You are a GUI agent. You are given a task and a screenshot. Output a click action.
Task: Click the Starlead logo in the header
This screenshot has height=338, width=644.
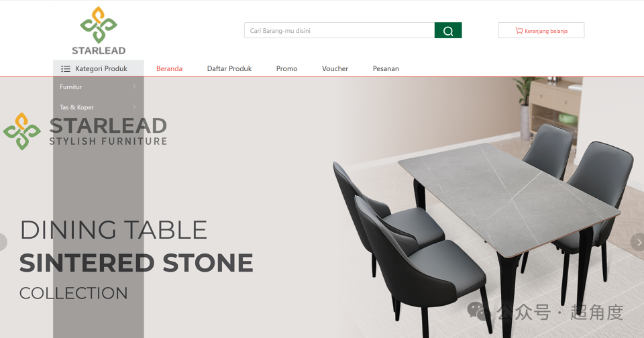coord(99,31)
